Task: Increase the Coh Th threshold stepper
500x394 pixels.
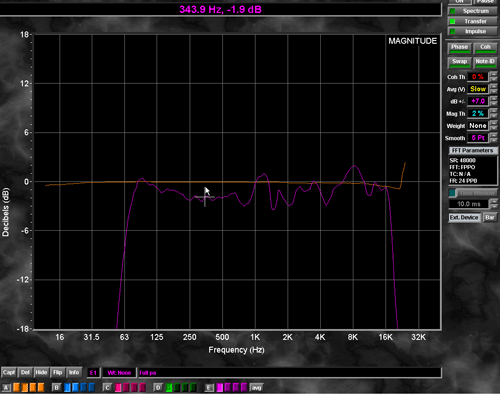Action: coord(493,74)
